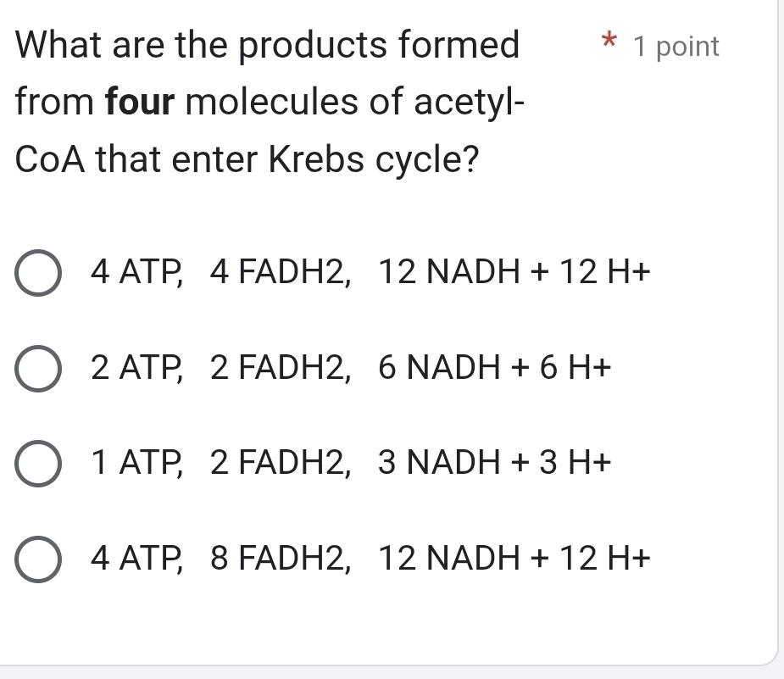Click the word "four" in the question

[x=140, y=102]
